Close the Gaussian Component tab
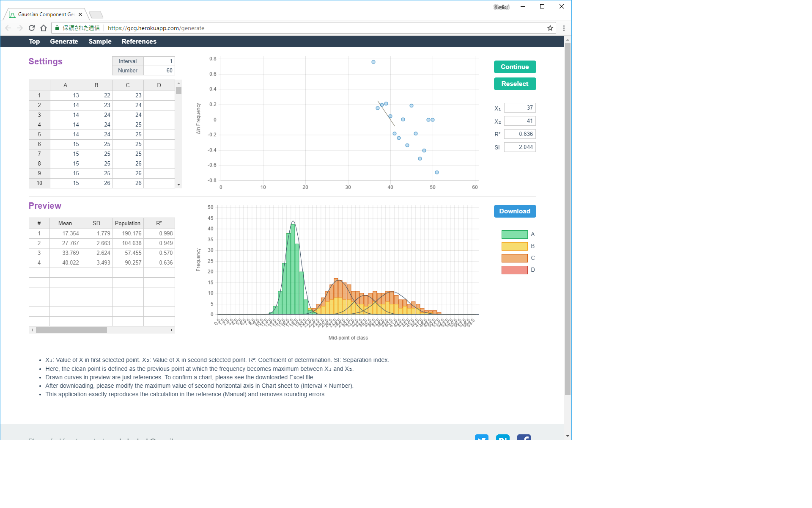 (80, 14)
